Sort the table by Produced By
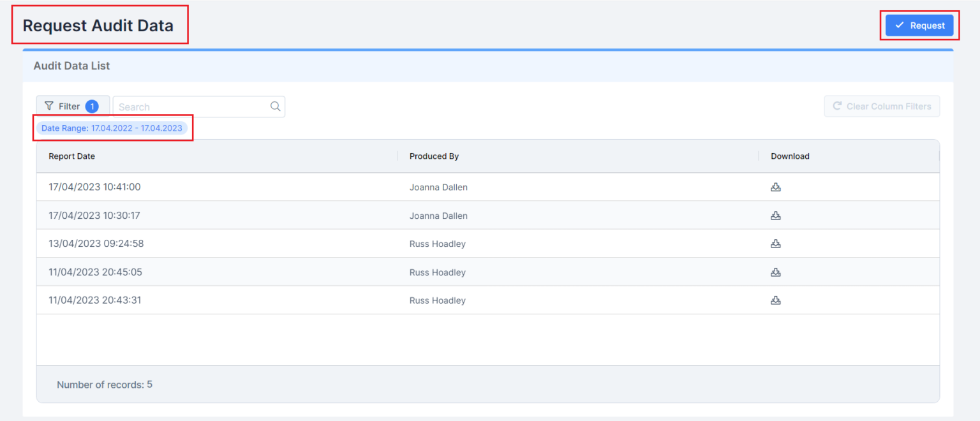The height and width of the screenshot is (421, 980). [x=434, y=156]
